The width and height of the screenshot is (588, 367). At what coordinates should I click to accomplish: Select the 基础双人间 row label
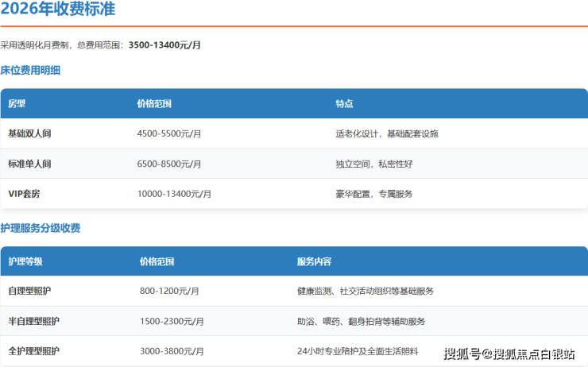point(29,133)
